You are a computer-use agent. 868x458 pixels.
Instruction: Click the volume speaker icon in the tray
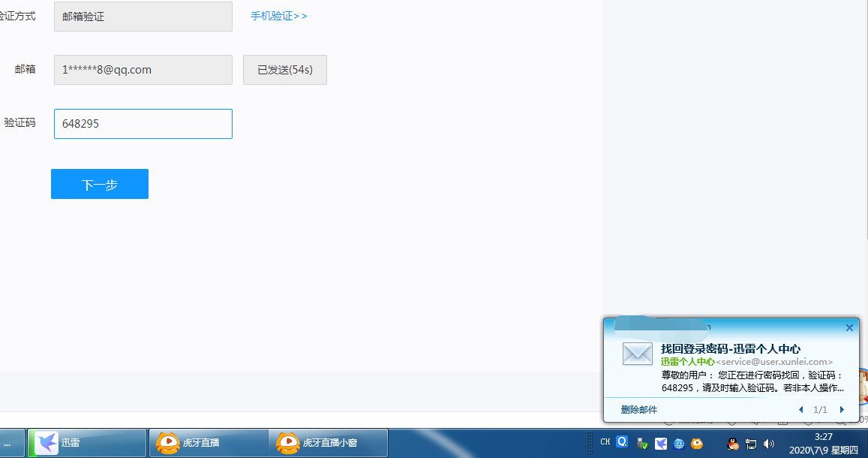(x=767, y=443)
